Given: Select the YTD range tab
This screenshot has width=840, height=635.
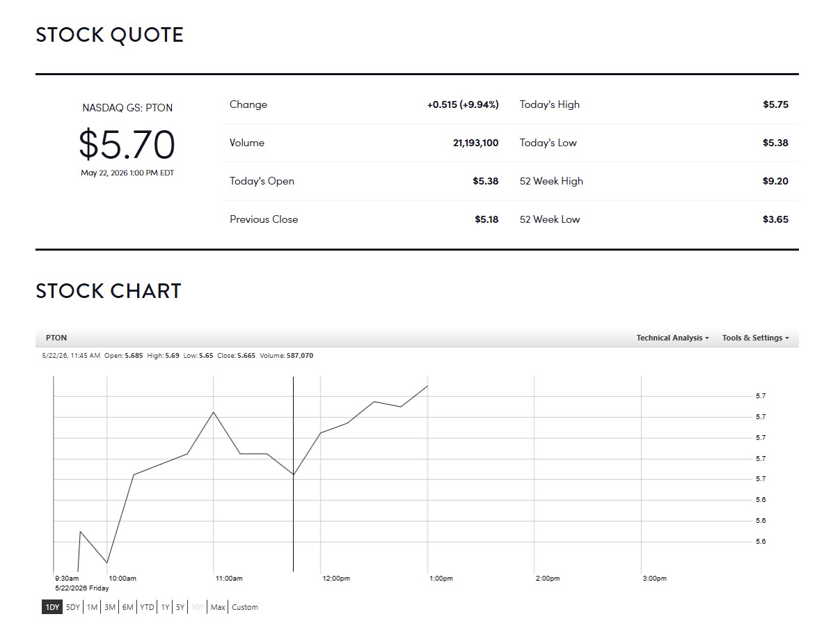Looking at the screenshot, I should 147,607.
